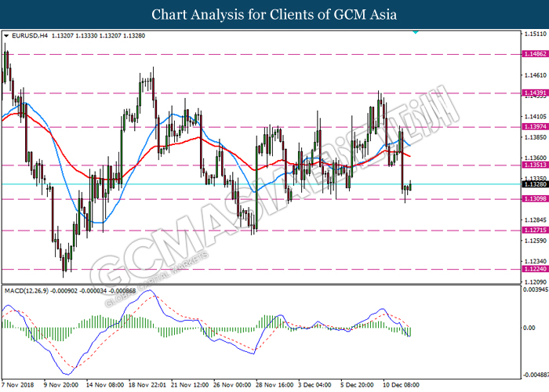Click the EURUSD,H4 symbol label
549x392 pixels.
(x=30, y=36)
